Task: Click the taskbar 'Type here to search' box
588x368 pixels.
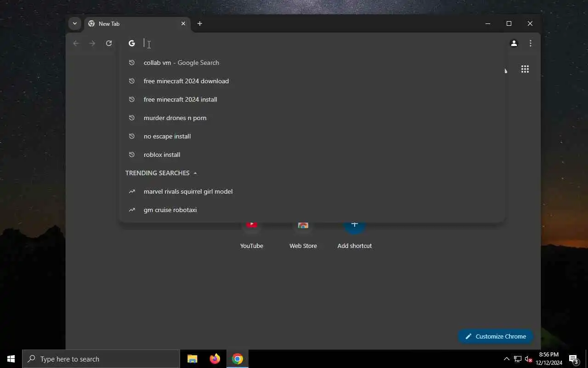Action: tap(101, 359)
